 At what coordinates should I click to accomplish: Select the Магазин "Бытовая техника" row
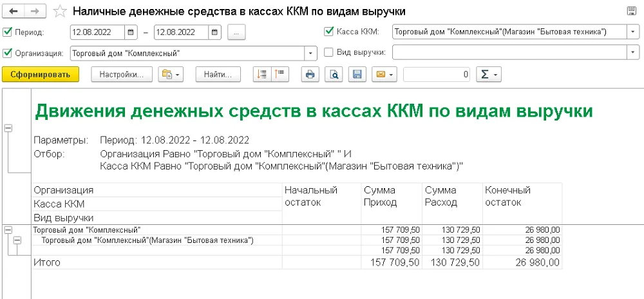pos(296,240)
